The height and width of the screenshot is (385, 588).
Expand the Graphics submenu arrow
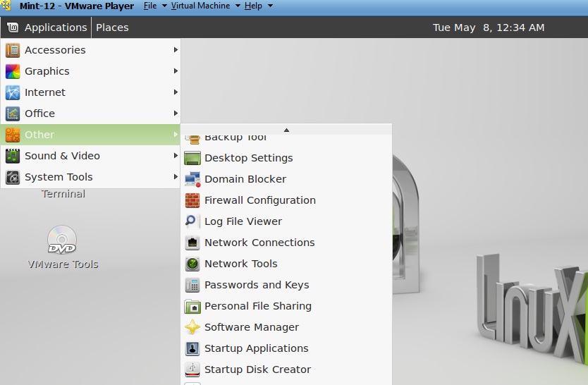176,71
